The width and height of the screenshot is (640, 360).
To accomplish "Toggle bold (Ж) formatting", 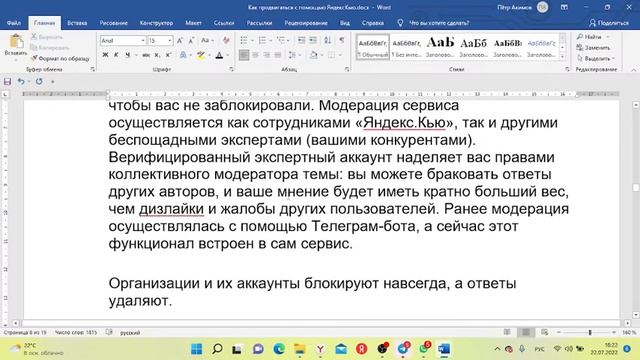I will point(105,55).
